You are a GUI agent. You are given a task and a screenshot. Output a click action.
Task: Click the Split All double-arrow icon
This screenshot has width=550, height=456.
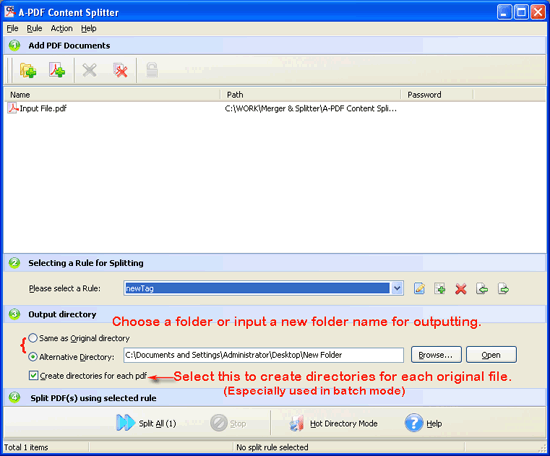coord(125,423)
